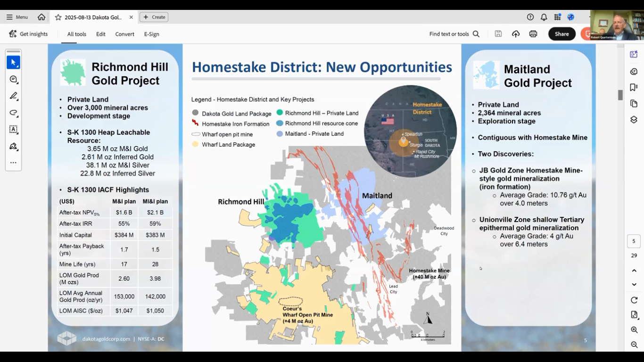Click the Mine Life 28 cell
644x362 pixels.
[155, 264]
